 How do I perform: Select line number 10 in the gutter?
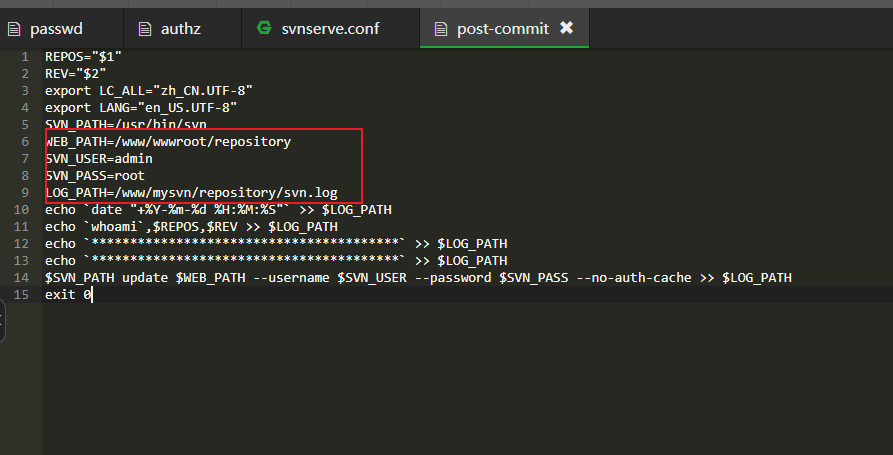tap(22, 210)
